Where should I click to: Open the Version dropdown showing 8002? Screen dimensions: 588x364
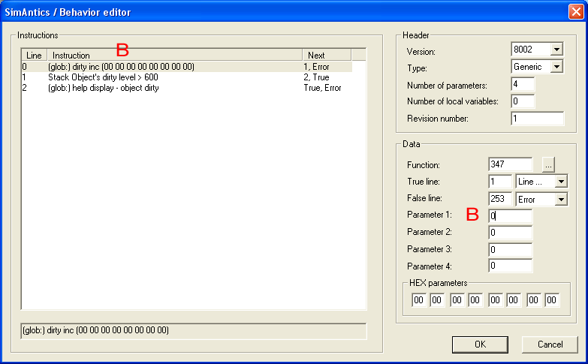pyautogui.click(x=556, y=50)
